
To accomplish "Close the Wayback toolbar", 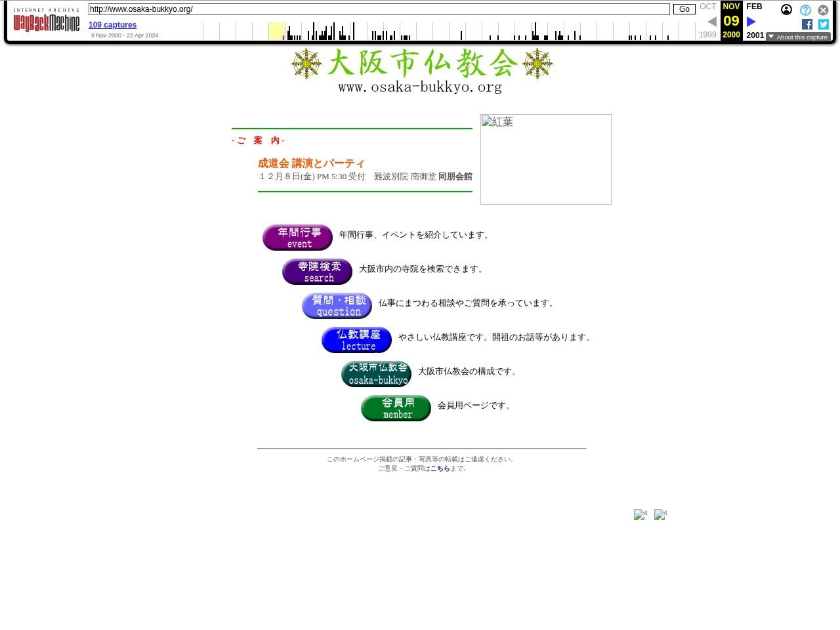I will pyautogui.click(x=823, y=10).
